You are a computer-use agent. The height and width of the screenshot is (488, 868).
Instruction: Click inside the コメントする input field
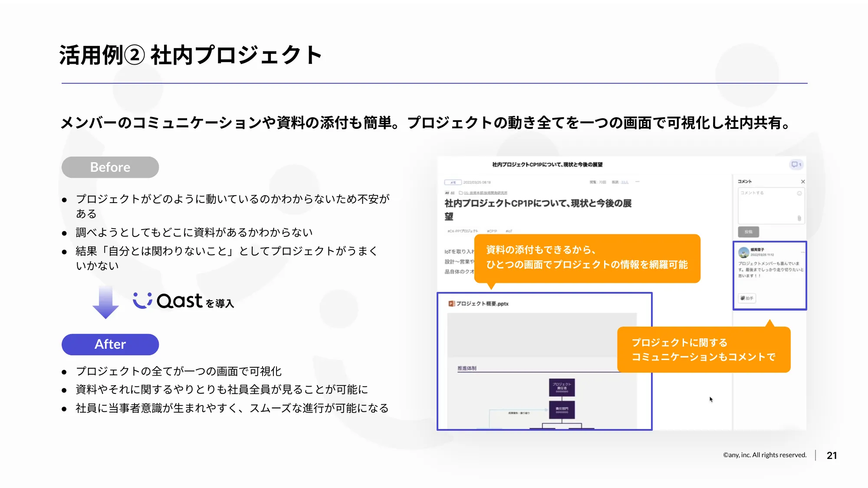point(771,206)
